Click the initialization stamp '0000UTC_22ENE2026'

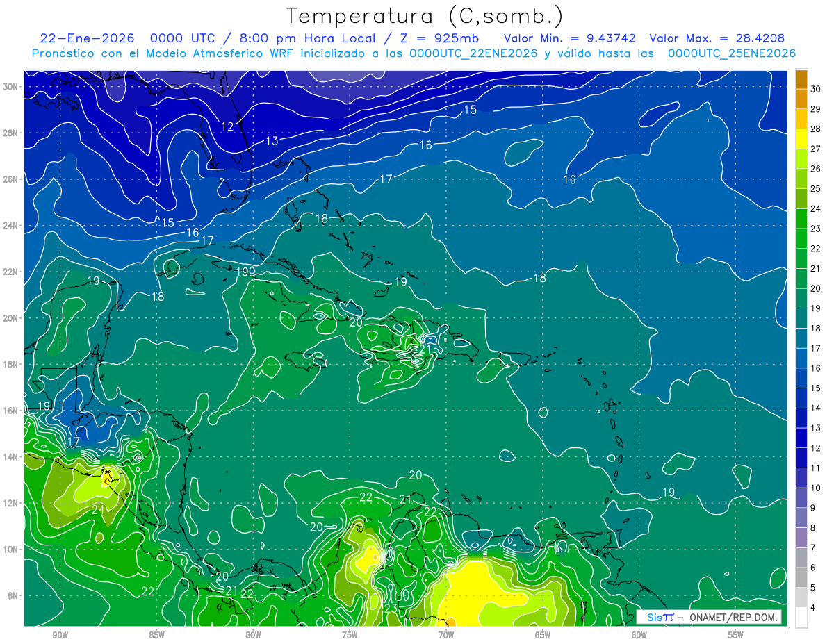[x=473, y=53]
